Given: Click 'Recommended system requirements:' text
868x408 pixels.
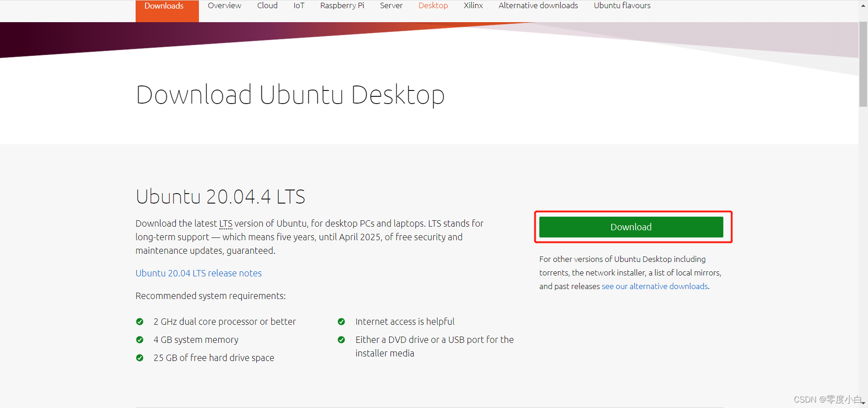Looking at the screenshot, I should [211, 296].
